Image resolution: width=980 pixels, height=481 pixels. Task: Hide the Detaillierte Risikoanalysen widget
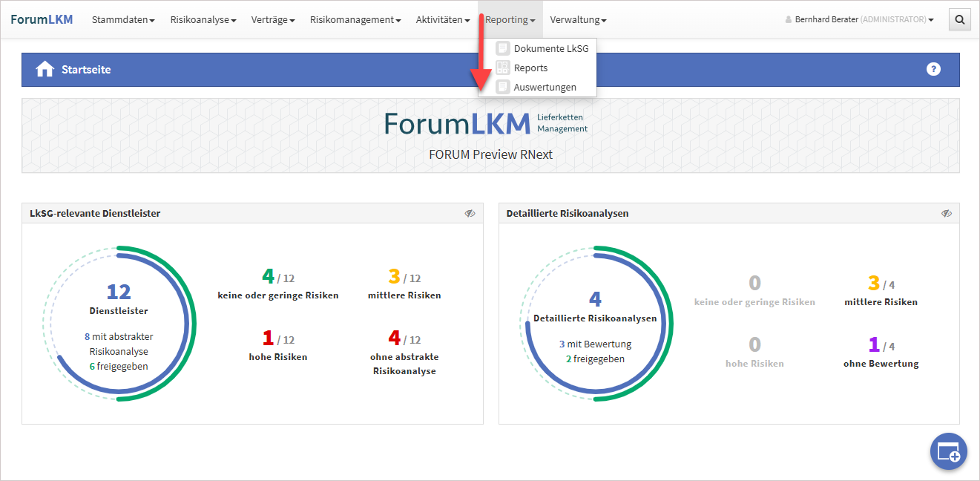pos(947,213)
